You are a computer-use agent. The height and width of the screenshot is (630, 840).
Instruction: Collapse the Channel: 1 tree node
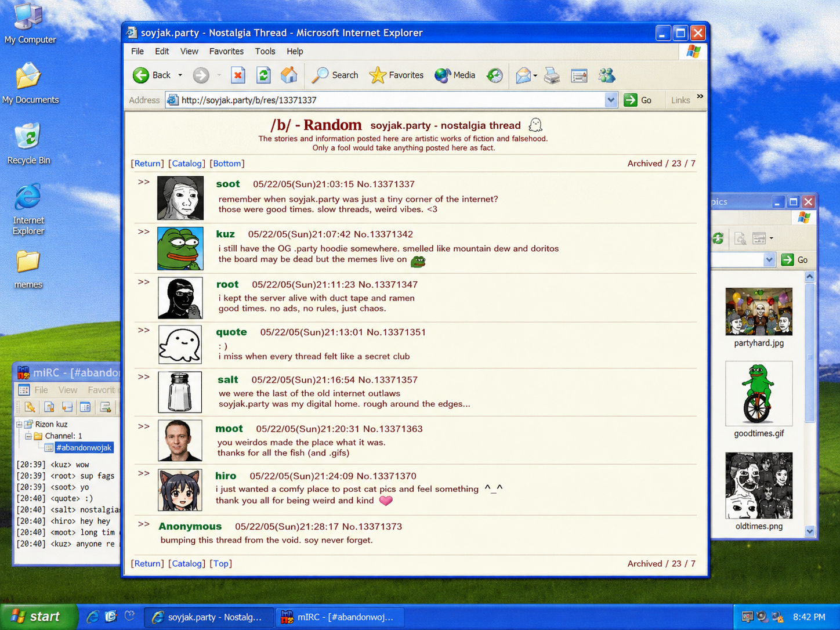(28, 436)
